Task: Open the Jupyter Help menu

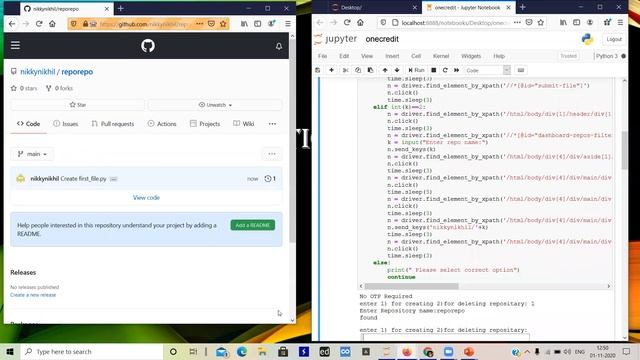Action: click(x=499, y=56)
